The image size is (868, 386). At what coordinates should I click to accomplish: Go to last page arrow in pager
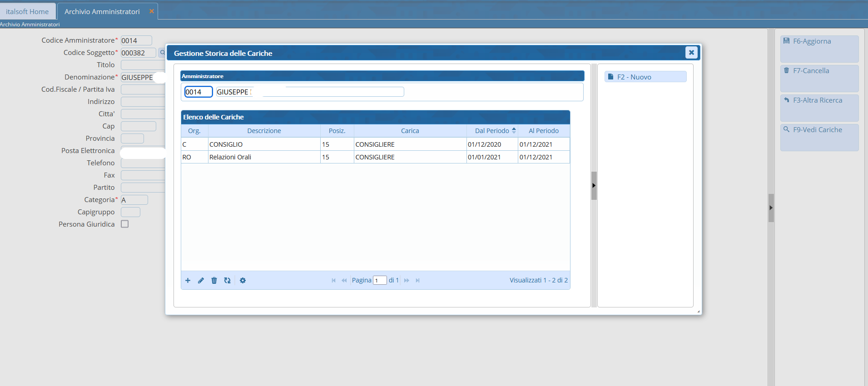[x=417, y=281]
